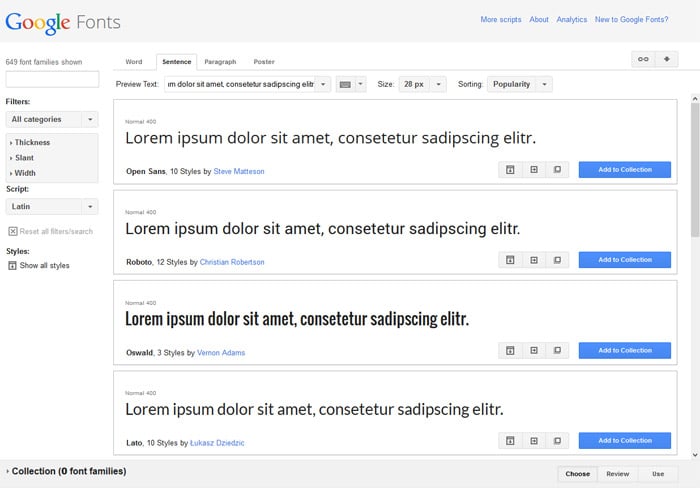The image size is (700, 488).
Task: Open the Sorting Popularity dropdown
Action: click(519, 85)
